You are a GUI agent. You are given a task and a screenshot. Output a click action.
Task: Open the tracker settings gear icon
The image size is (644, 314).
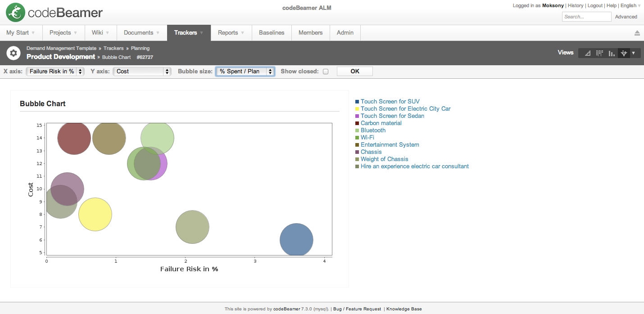coord(14,53)
